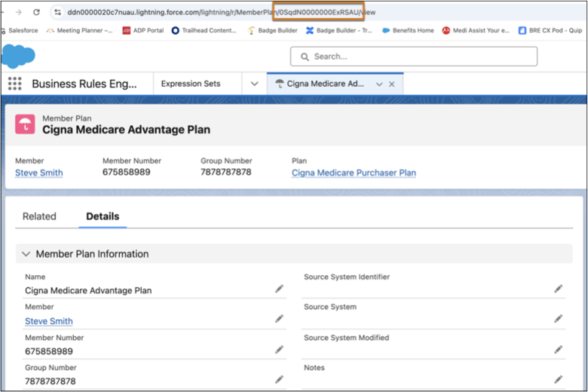Edit the Group Number field pencil icon
Screen dimensions: 588x392
280,379
